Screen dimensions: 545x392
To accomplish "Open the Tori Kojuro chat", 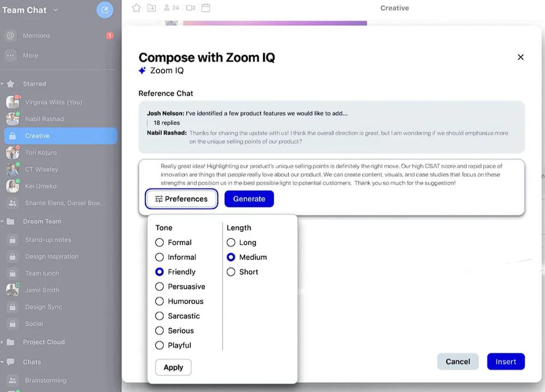I will click(41, 153).
